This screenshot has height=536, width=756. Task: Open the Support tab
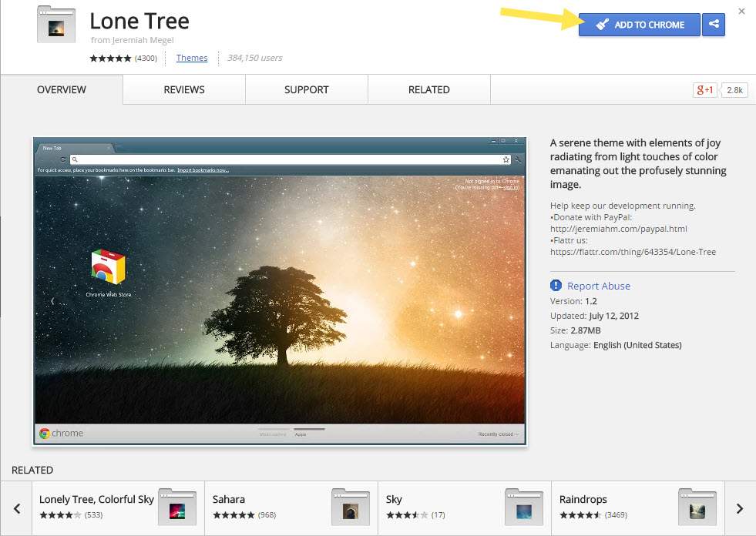307,90
